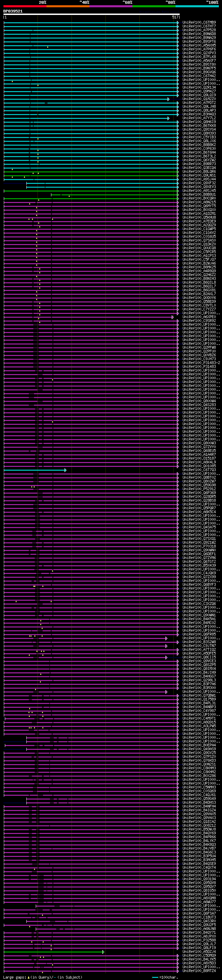Screen dimensions: 222x980
Task: Open hit UniRef100_A7P528
Action: (199, 30)
